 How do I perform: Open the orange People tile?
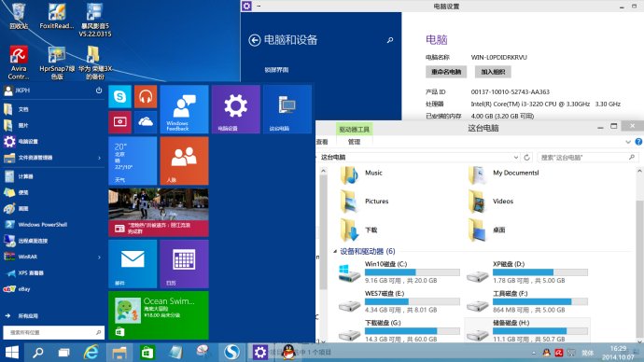(185, 160)
